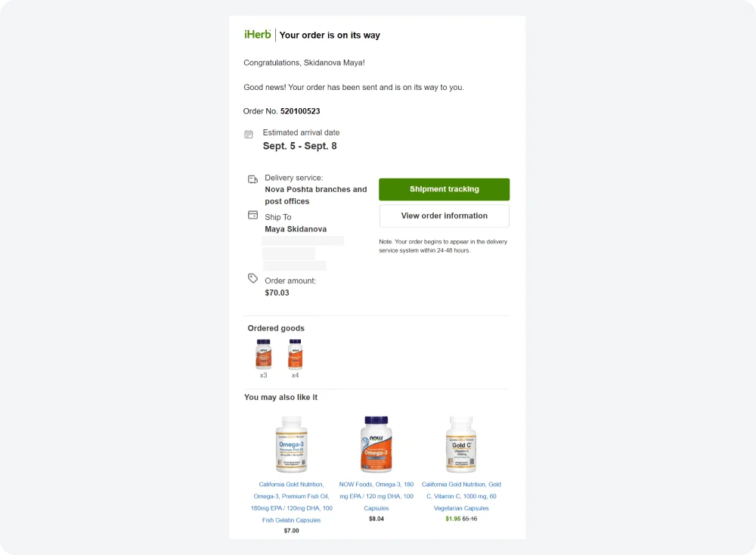Image resolution: width=756 pixels, height=555 pixels.
Task: Open the Gold C Vitamin C 1000 mg link
Action: point(461,496)
